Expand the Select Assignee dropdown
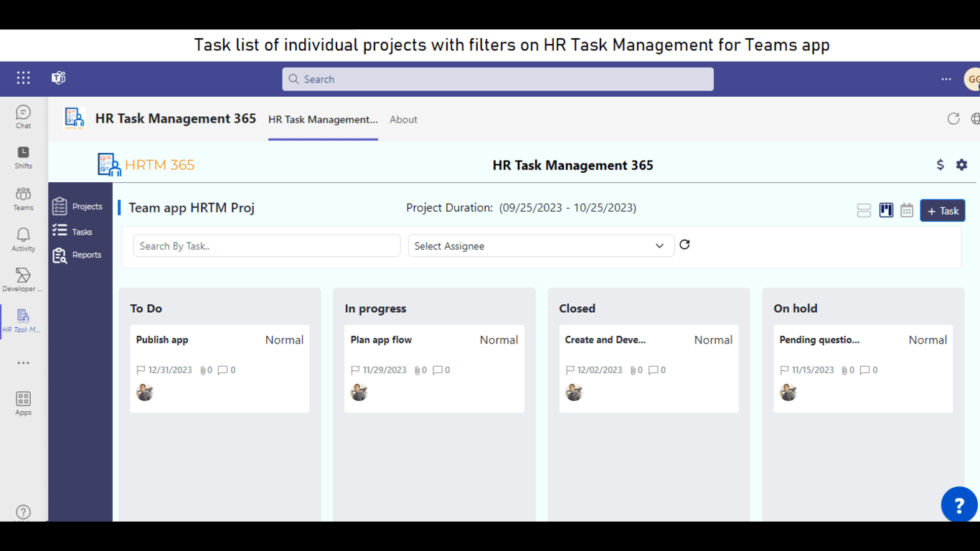The width and height of the screenshot is (980, 551). pos(541,246)
